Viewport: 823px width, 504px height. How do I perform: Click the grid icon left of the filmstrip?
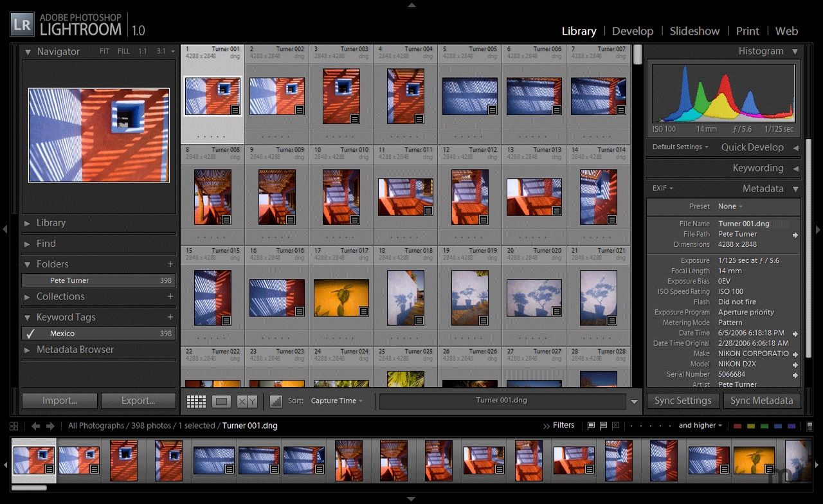(13, 426)
